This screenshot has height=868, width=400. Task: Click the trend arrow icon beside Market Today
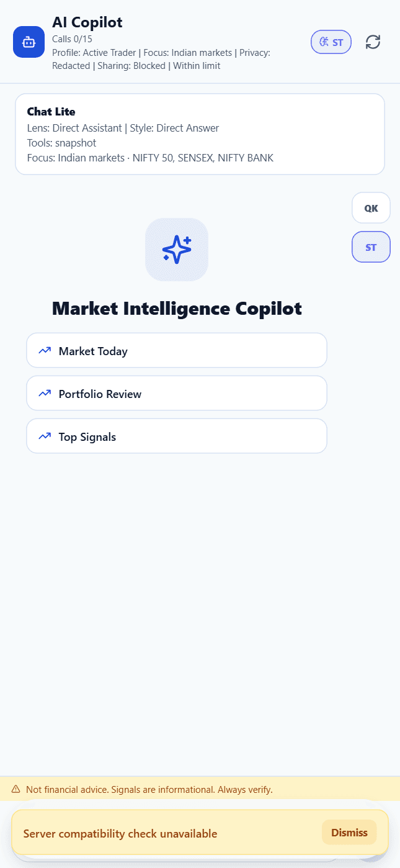pos(45,351)
